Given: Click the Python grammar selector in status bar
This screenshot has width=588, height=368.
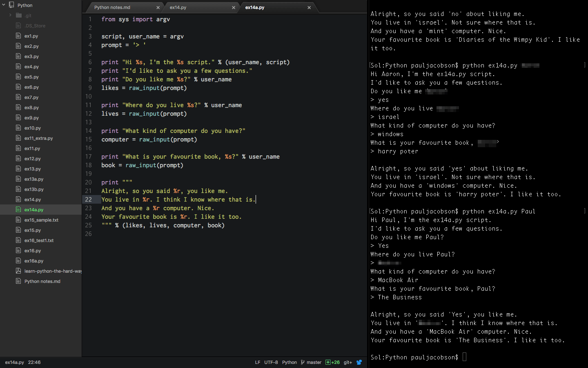Looking at the screenshot, I should point(290,362).
